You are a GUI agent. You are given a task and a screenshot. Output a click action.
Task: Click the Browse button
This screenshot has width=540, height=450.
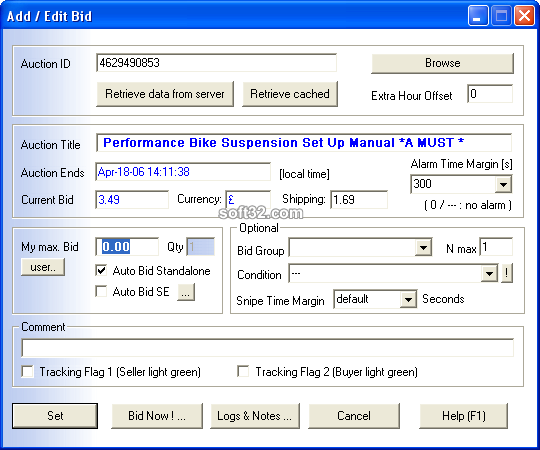(x=442, y=63)
